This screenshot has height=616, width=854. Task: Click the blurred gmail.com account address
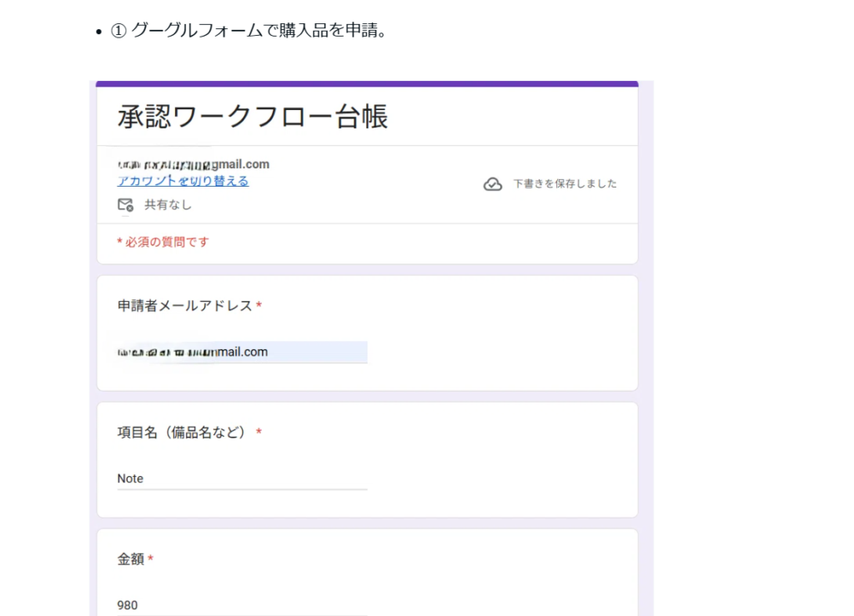tap(193, 164)
